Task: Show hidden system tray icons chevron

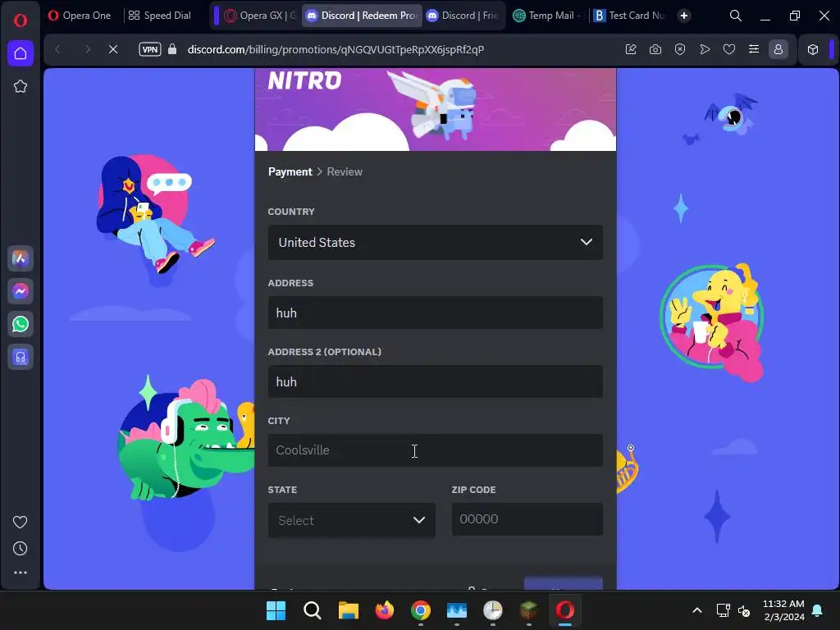Action: (697, 610)
